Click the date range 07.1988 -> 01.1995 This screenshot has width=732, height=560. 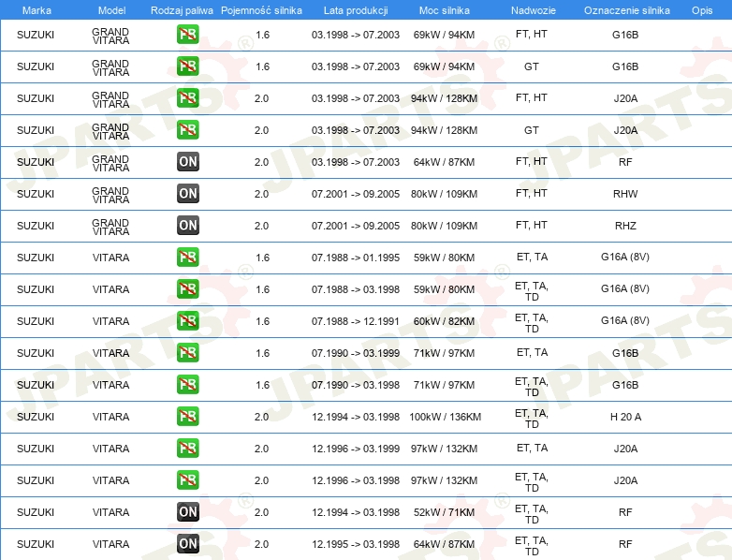(356, 258)
